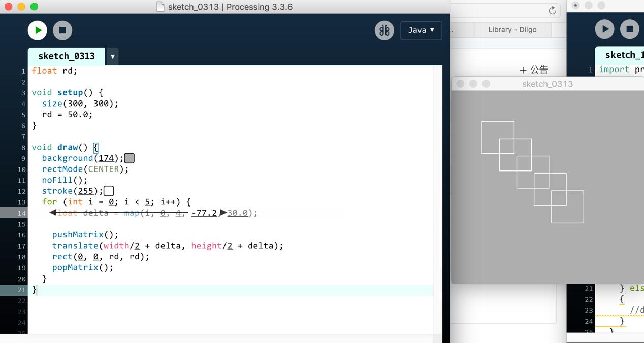This screenshot has height=343, width=644.
Task: Open the Java mode dropdown
Action: (x=421, y=30)
